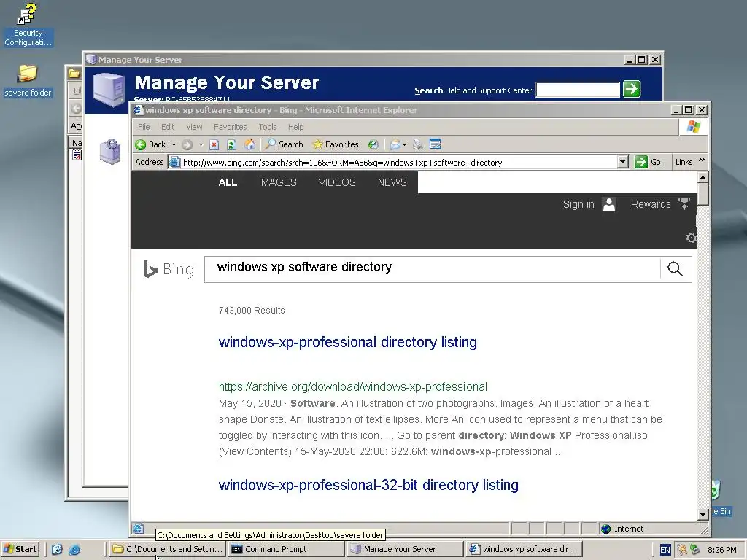Click the Windows flag logo in IE
Image resolution: width=747 pixels, height=560 pixels.
(x=693, y=127)
